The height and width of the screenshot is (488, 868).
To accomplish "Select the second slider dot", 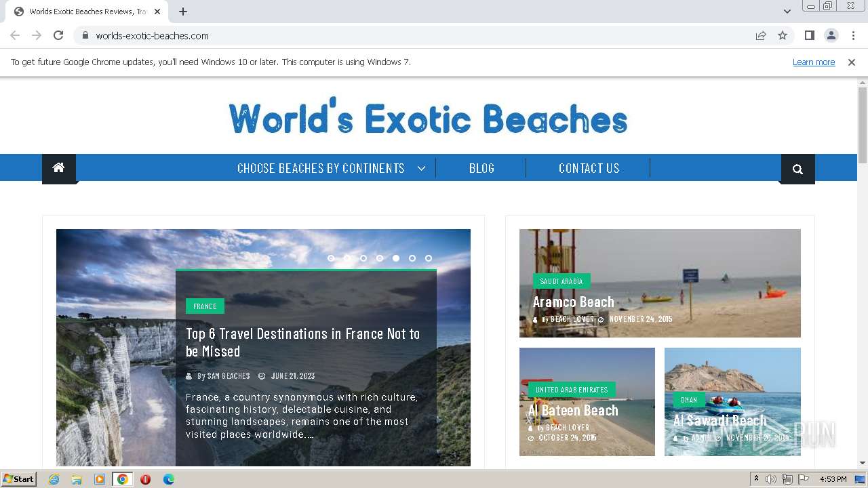I will coord(347,258).
